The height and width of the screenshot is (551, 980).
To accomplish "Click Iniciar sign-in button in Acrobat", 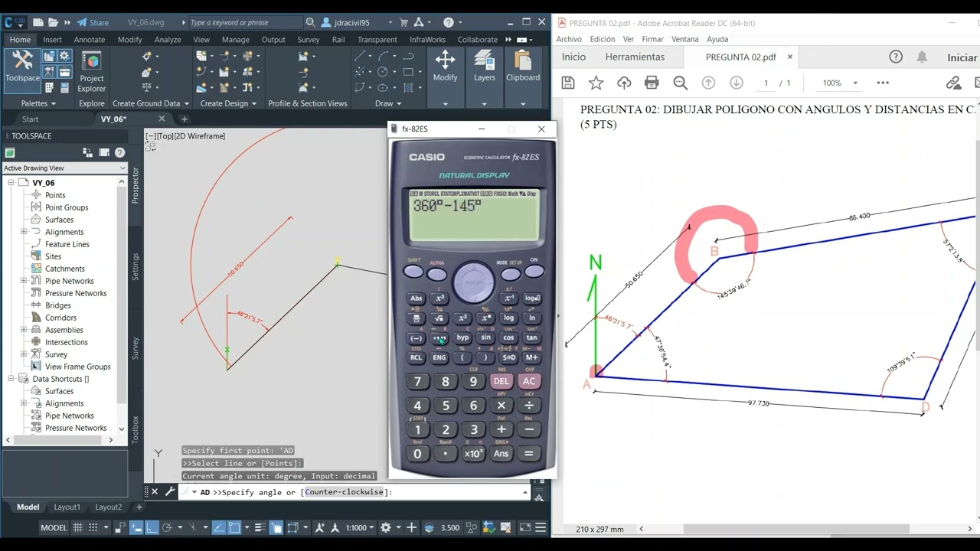I will click(x=962, y=57).
